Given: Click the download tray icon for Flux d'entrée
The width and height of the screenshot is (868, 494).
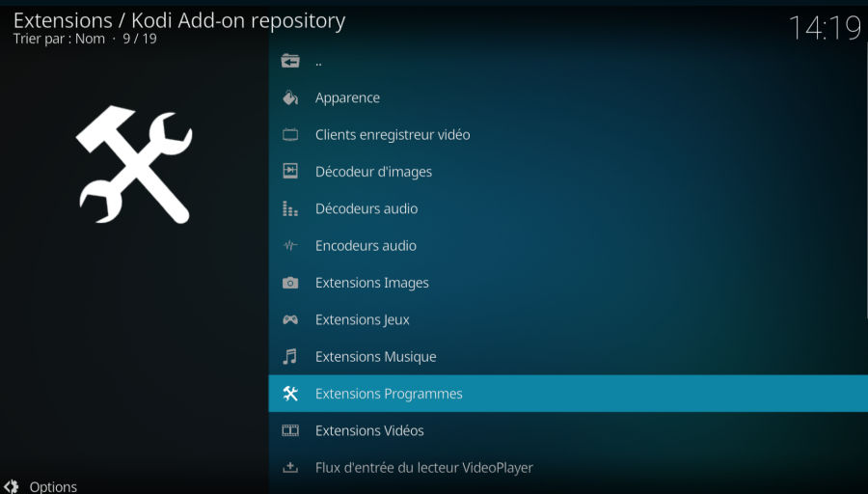Looking at the screenshot, I should point(290,467).
